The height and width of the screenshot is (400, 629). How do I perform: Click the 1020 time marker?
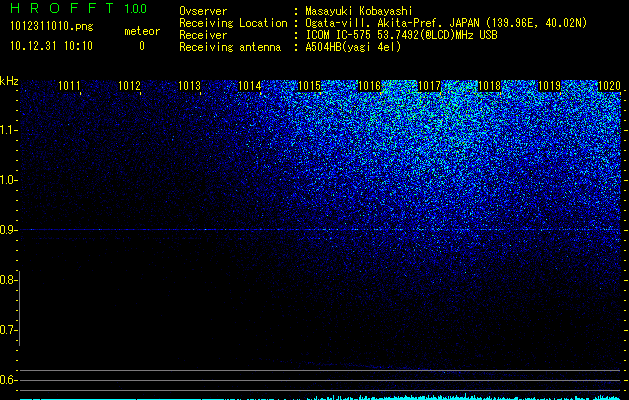point(609,86)
